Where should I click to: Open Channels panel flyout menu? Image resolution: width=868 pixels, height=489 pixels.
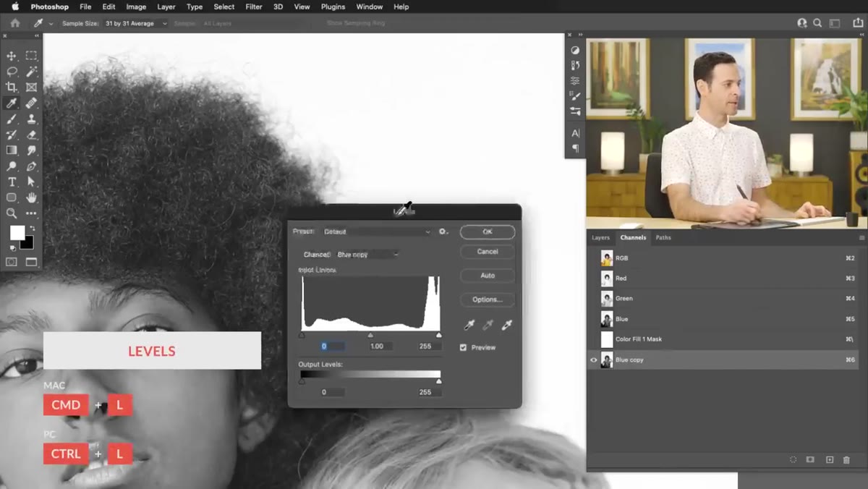point(861,237)
